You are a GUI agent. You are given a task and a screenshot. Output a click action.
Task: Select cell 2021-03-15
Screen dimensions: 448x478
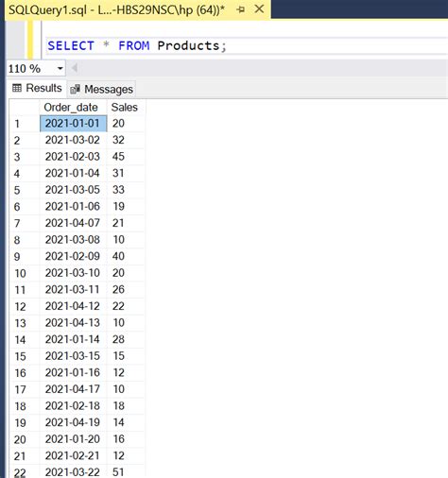pyautogui.click(x=73, y=356)
